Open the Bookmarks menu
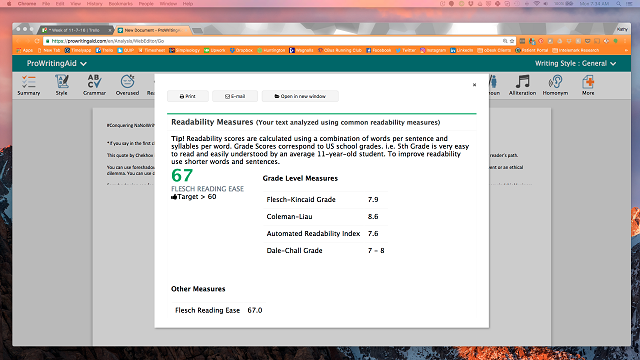640x360 pixels. point(120,4)
